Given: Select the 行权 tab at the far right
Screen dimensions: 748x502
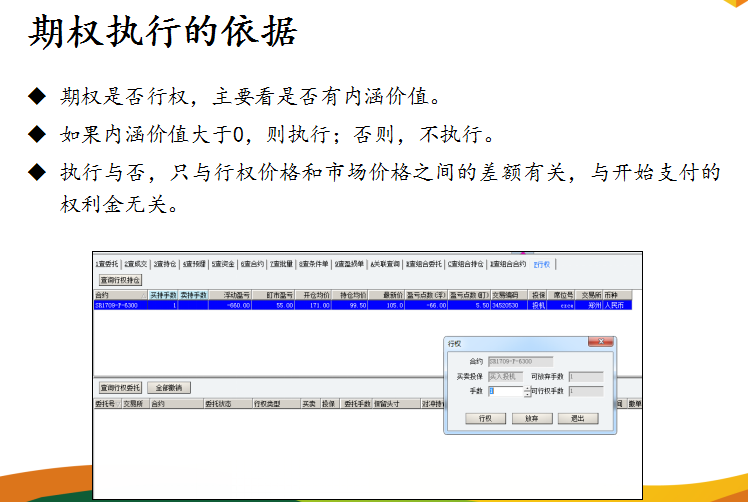Looking at the screenshot, I should tap(543, 264).
